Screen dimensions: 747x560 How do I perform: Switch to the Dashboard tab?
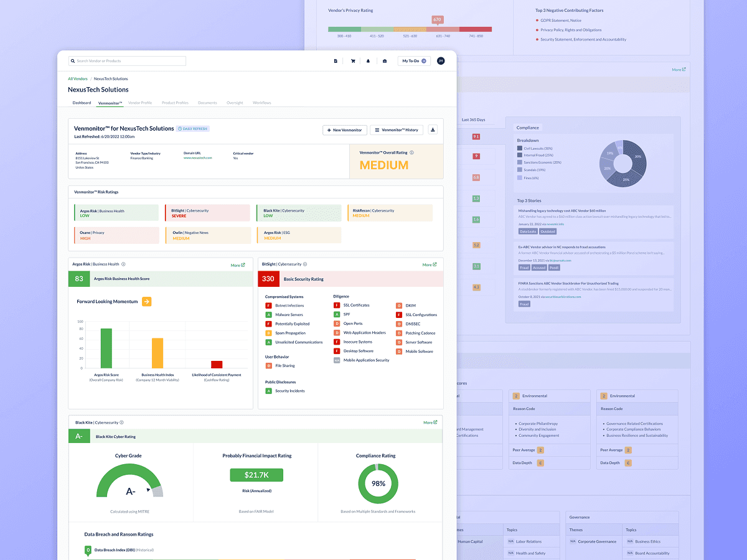pos(82,103)
